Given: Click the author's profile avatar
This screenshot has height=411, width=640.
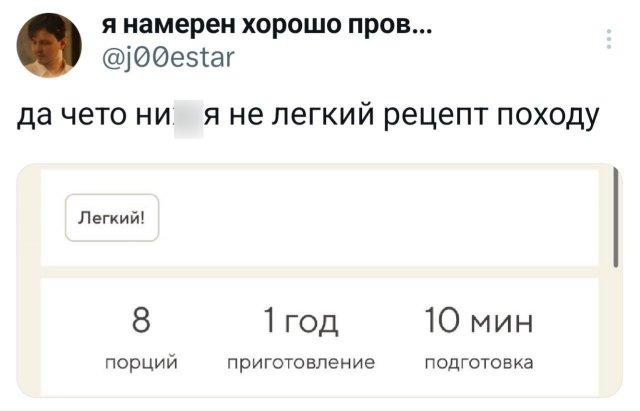Looking at the screenshot, I should [x=49, y=46].
